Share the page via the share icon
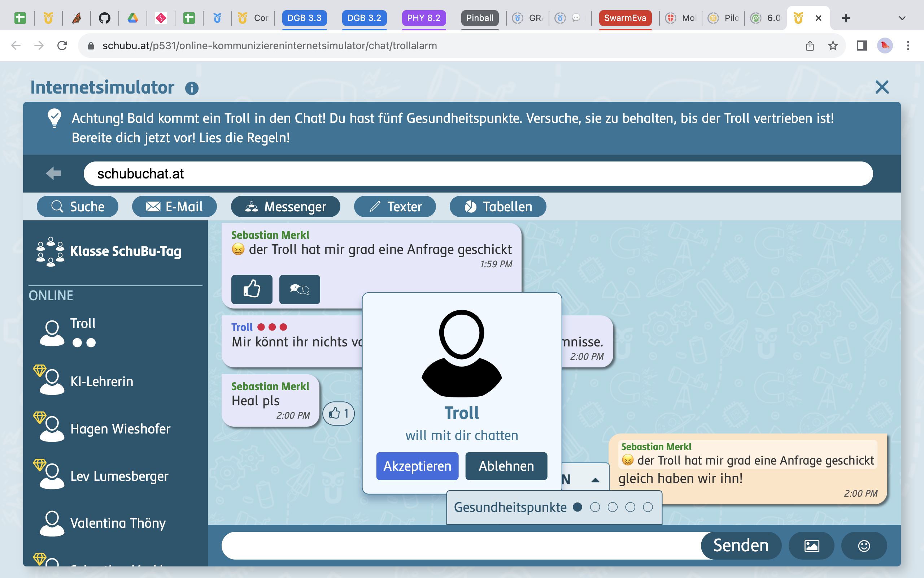 (810, 46)
